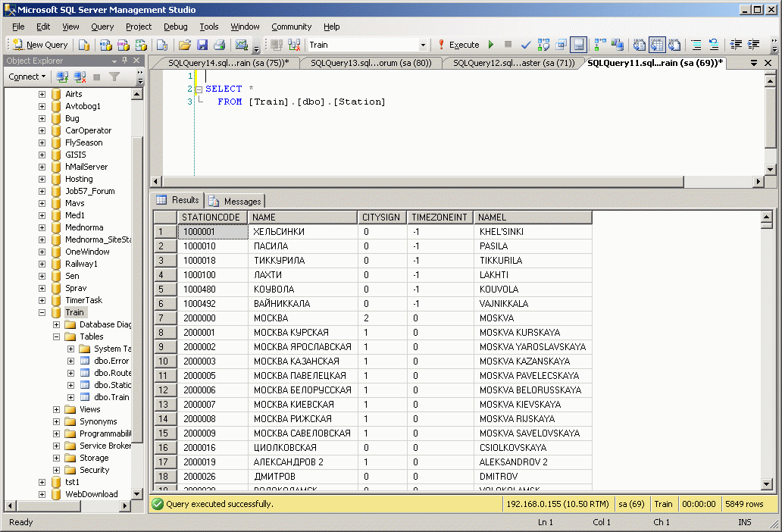Switch output to Results to Text
Viewport: 782px width, 532px height.
(639, 45)
